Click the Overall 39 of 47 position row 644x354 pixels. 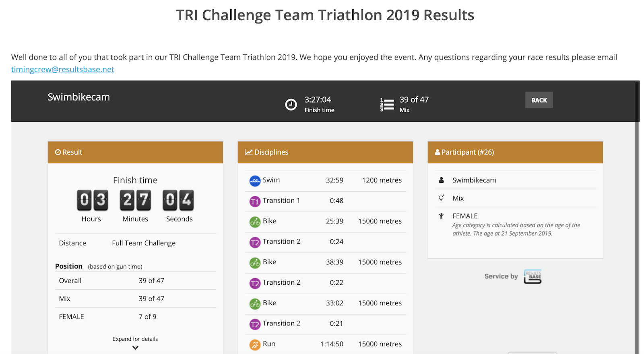click(135, 281)
